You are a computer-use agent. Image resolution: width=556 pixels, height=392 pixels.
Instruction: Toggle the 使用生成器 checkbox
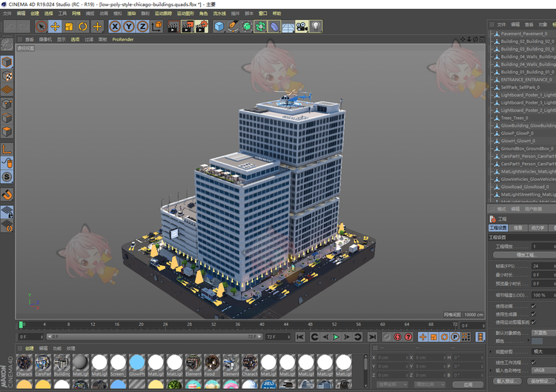533,314
